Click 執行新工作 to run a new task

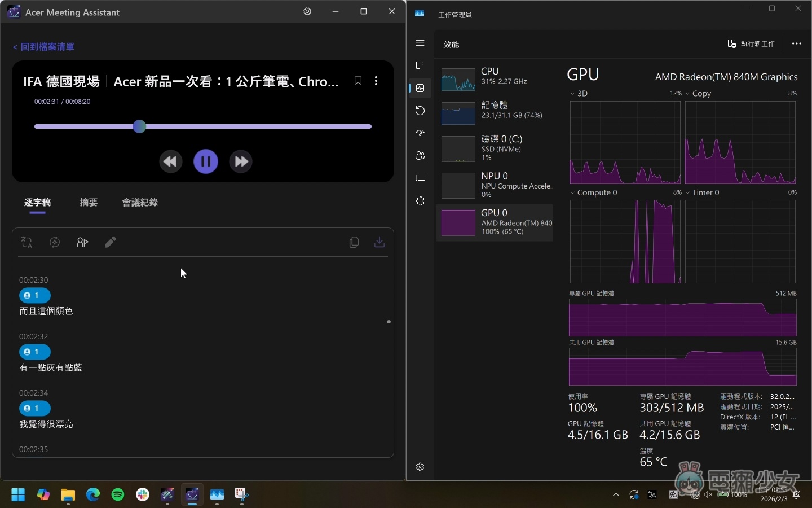(x=752, y=43)
